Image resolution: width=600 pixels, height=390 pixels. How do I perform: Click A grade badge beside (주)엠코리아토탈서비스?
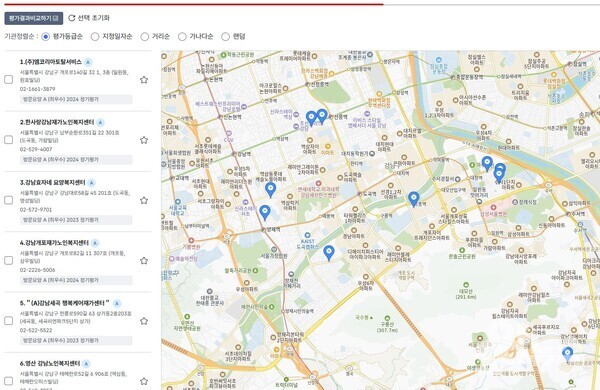pyautogui.click(x=88, y=62)
